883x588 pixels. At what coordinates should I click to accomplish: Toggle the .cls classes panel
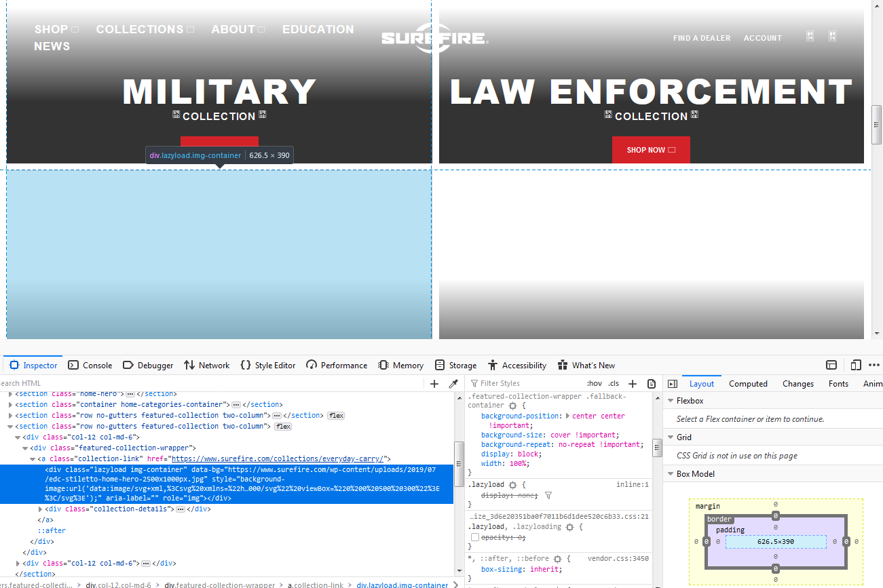(x=614, y=384)
